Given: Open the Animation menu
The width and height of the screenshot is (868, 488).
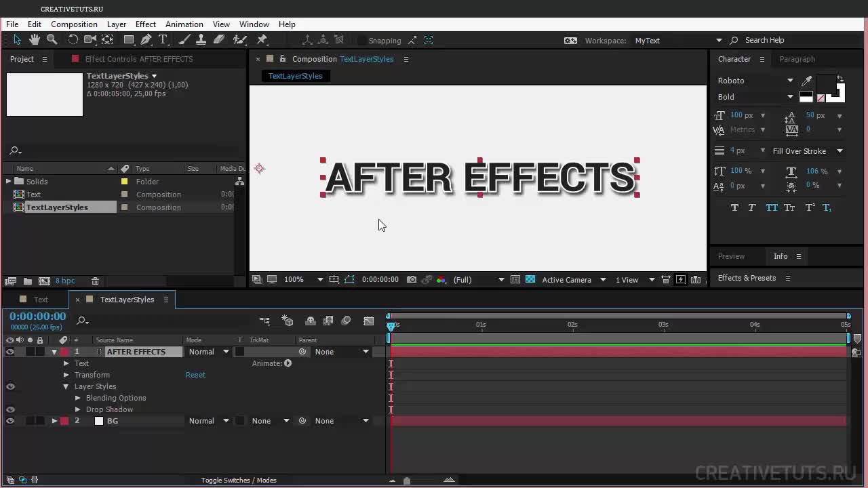Looking at the screenshot, I should (184, 24).
